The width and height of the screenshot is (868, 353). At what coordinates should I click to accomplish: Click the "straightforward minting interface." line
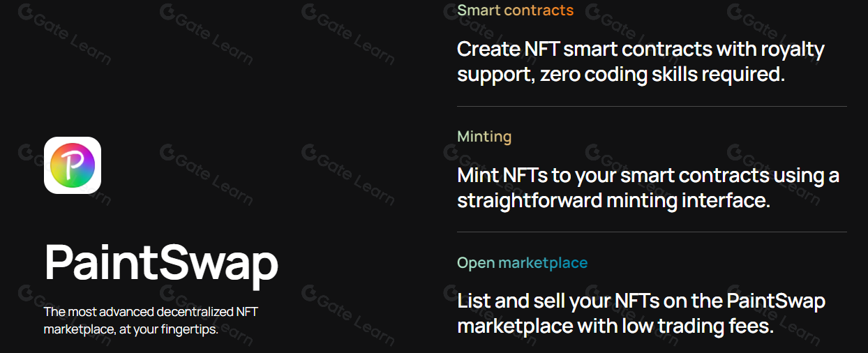[x=613, y=201]
